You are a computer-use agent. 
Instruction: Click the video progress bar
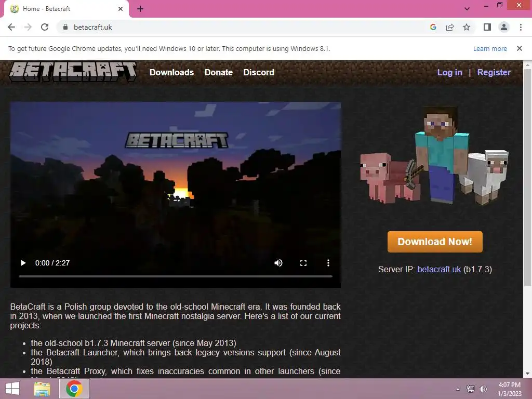(x=176, y=276)
